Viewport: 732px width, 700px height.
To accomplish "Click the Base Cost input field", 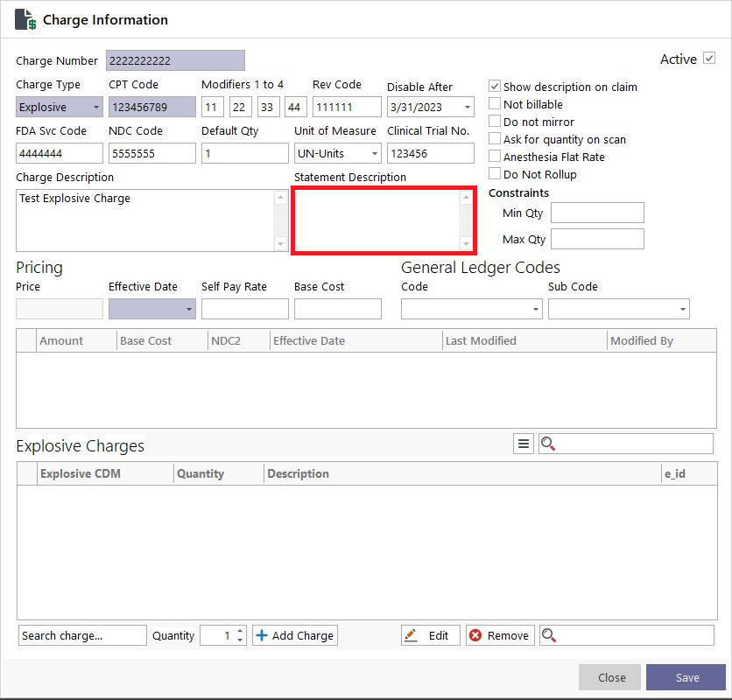I will point(337,309).
